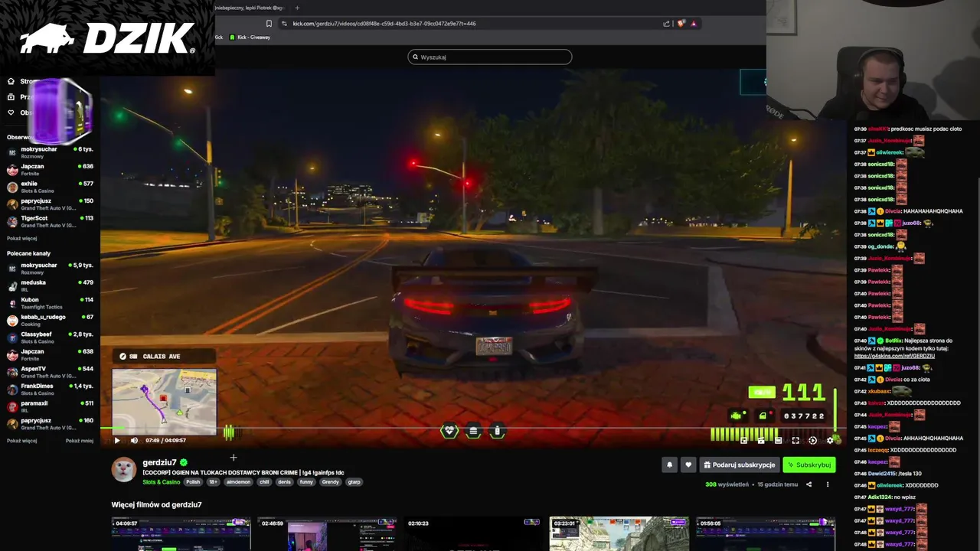The height and width of the screenshot is (551, 980).
Task: Open exhiie channel in the sidebar
Action: point(50,187)
